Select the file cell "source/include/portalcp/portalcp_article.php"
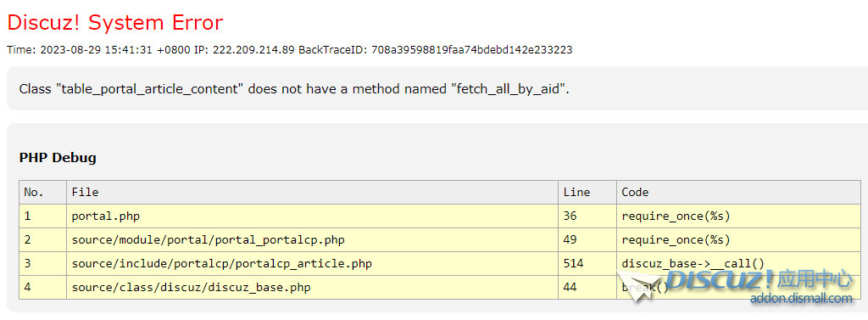 click(x=312, y=264)
